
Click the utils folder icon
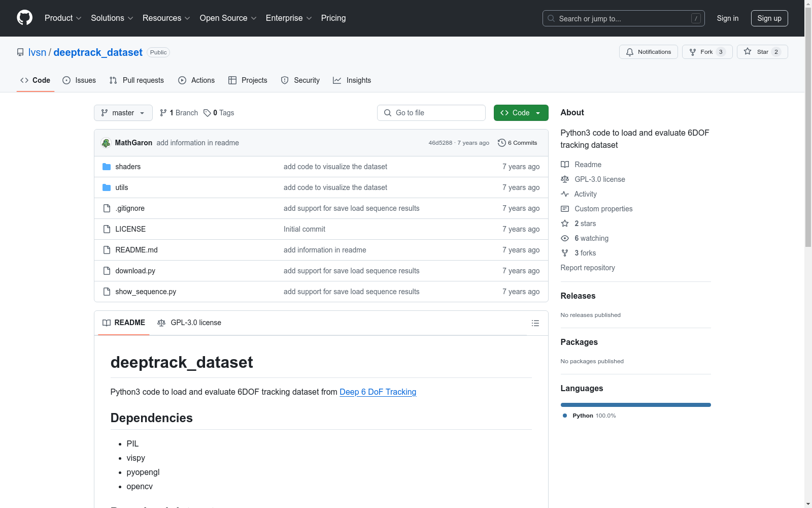(107, 187)
